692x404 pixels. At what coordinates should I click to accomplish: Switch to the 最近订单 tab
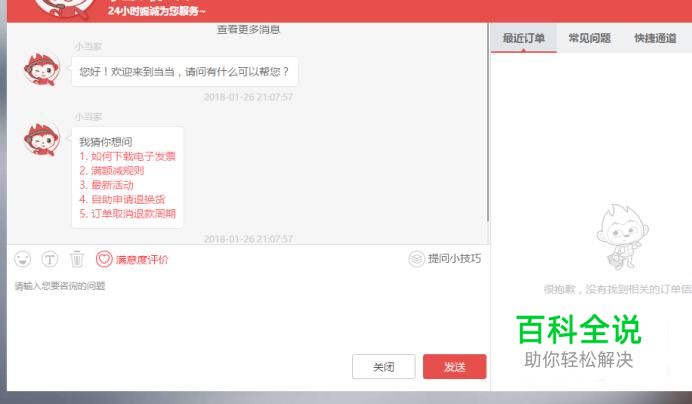click(x=523, y=38)
